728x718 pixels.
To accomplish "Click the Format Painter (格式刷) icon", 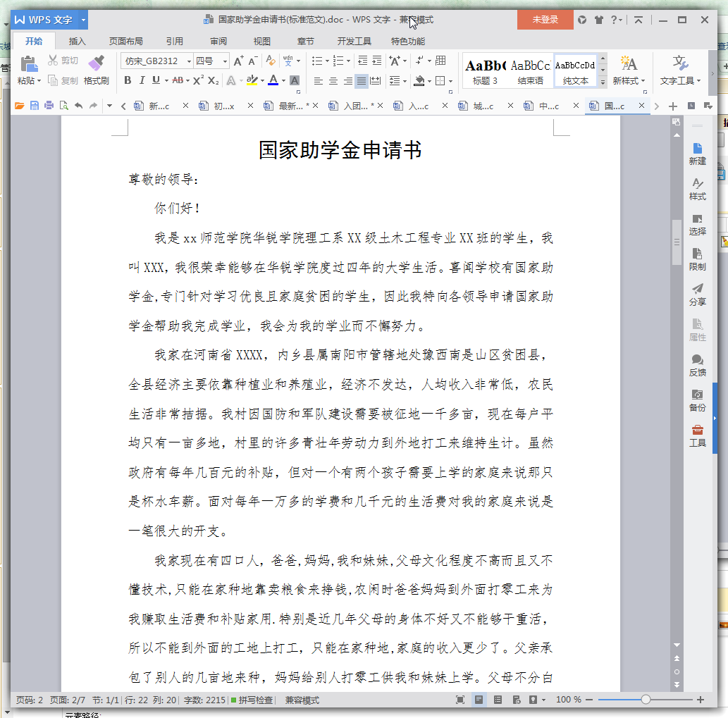I will 96,63.
